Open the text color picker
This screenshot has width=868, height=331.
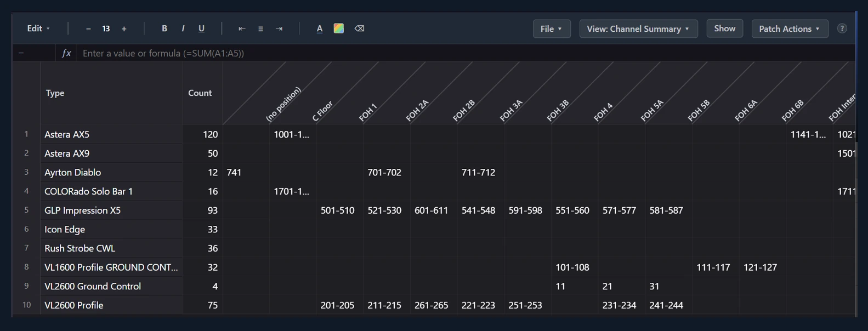320,28
